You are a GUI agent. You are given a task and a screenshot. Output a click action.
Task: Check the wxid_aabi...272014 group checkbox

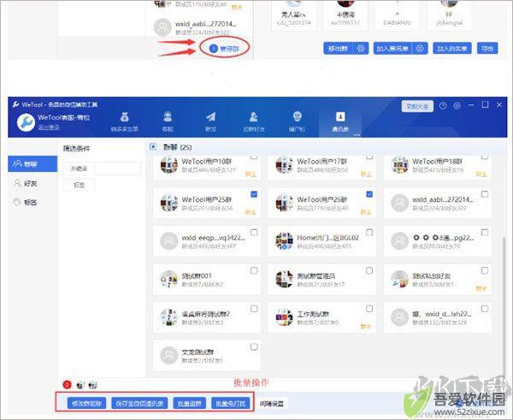click(x=485, y=194)
